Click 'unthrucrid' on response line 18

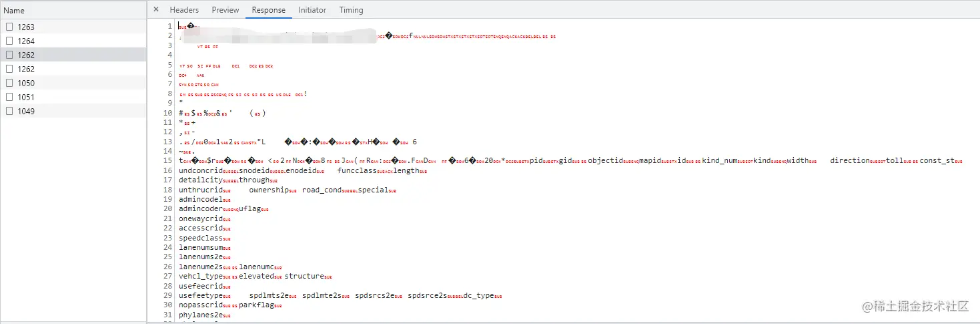(x=201, y=190)
